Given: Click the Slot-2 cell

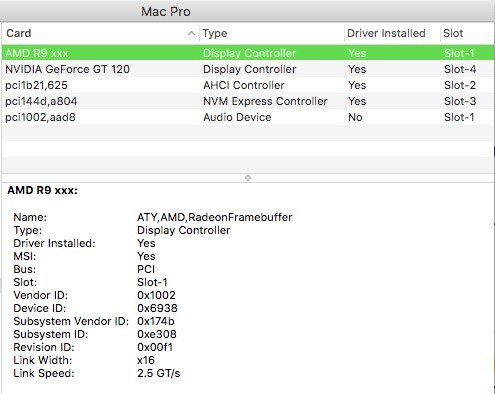Looking at the screenshot, I should coord(460,85).
